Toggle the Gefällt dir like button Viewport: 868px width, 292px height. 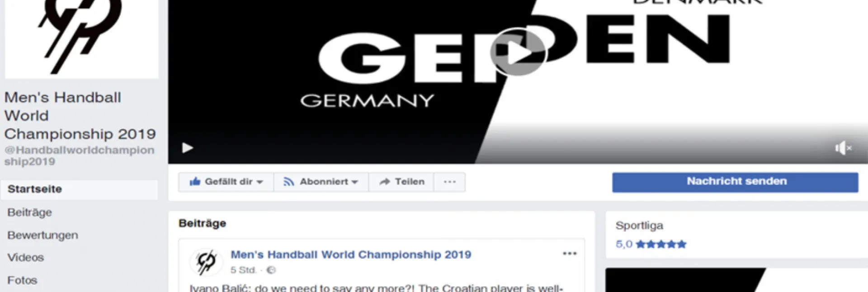221,182
